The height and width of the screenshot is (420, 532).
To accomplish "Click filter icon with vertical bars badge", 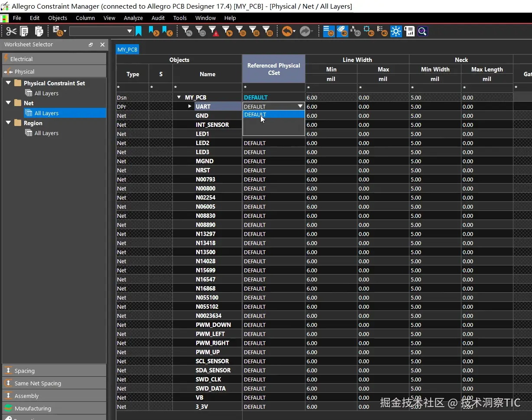I will [268, 31].
